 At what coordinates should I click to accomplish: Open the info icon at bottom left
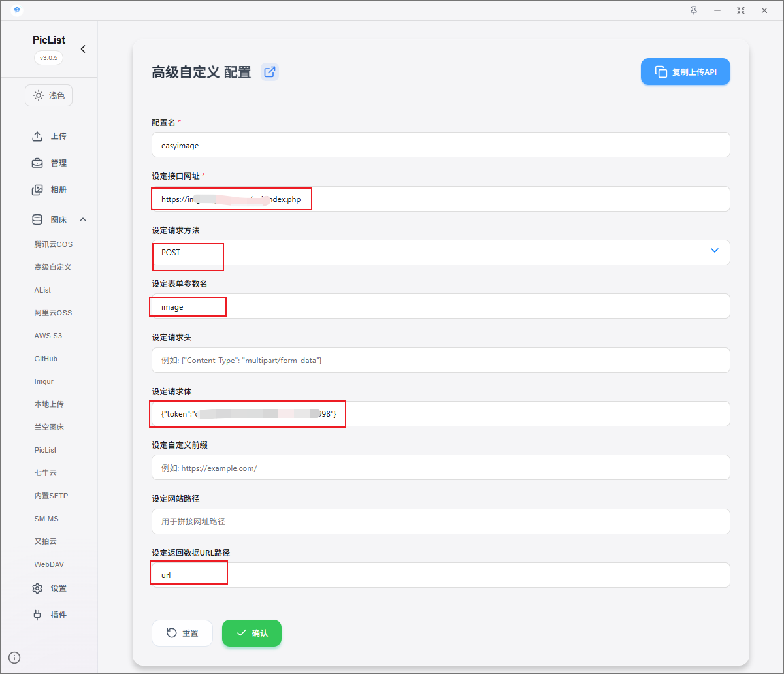point(14,657)
